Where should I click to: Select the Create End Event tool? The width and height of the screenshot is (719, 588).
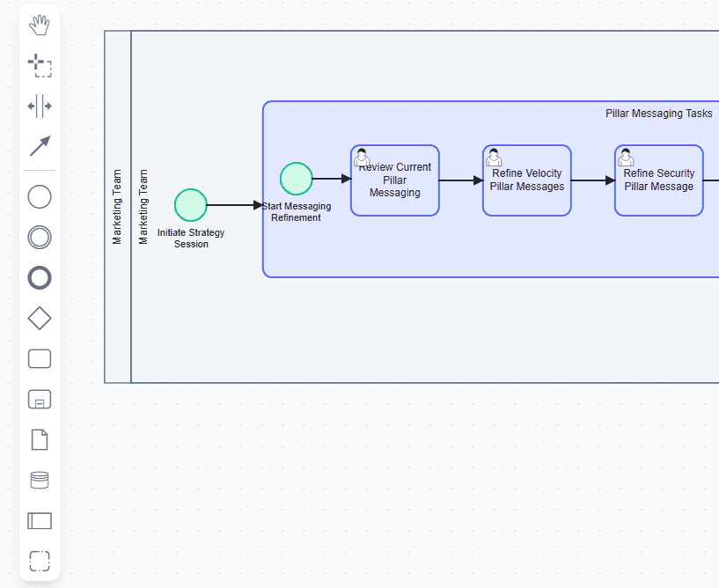[39, 277]
